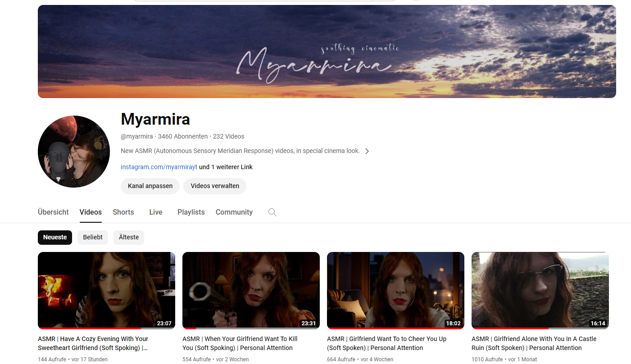Go to the Playlists tab
The width and height of the screenshot is (631, 364).
pyautogui.click(x=191, y=212)
